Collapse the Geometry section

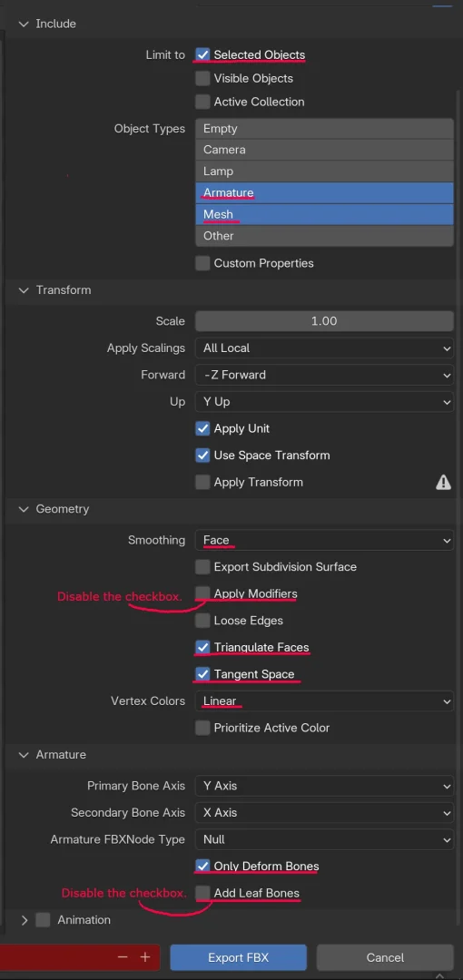click(24, 509)
